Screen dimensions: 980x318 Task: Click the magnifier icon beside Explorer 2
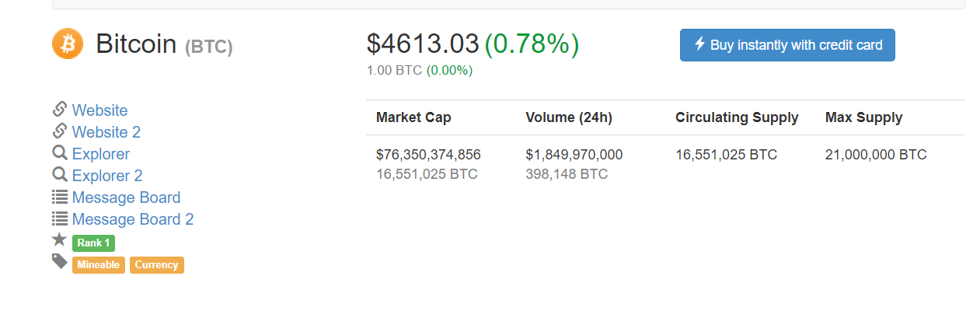60,175
